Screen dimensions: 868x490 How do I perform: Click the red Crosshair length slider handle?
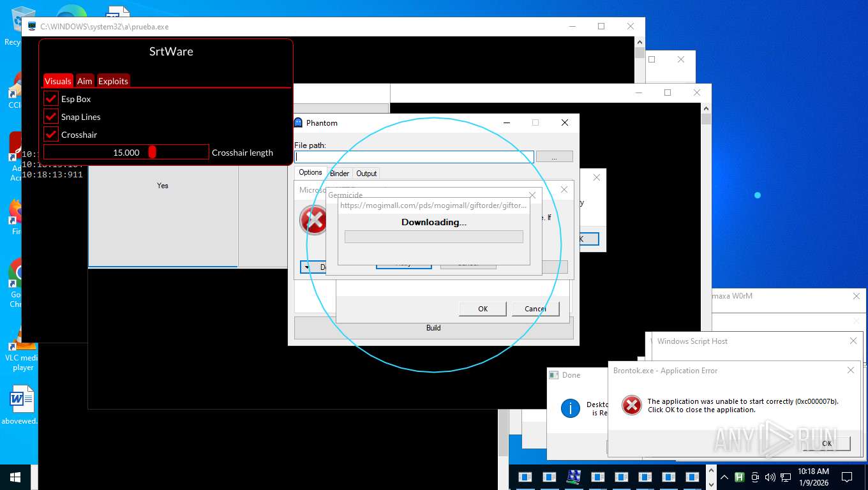click(x=152, y=152)
